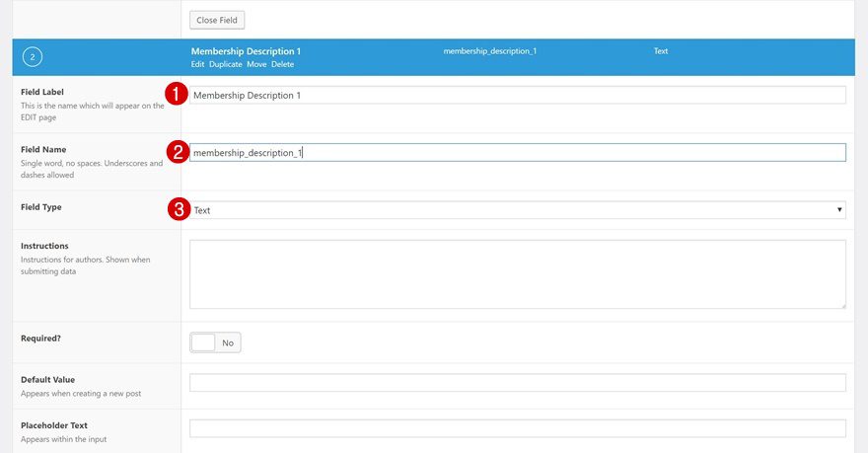868x453 pixels.
Task: Click the Membership Description 1 header title
Action: tap(246, 51)
